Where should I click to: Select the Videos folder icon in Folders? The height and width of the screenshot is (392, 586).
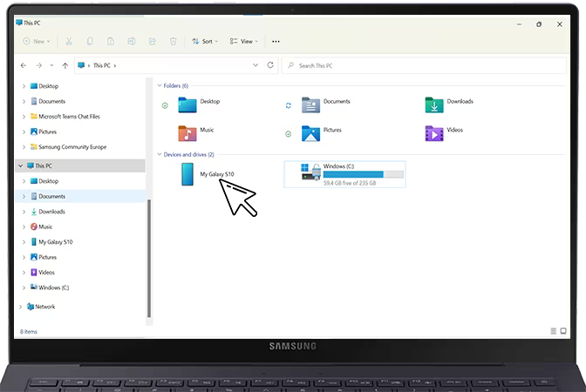click(x=434, y=133)
